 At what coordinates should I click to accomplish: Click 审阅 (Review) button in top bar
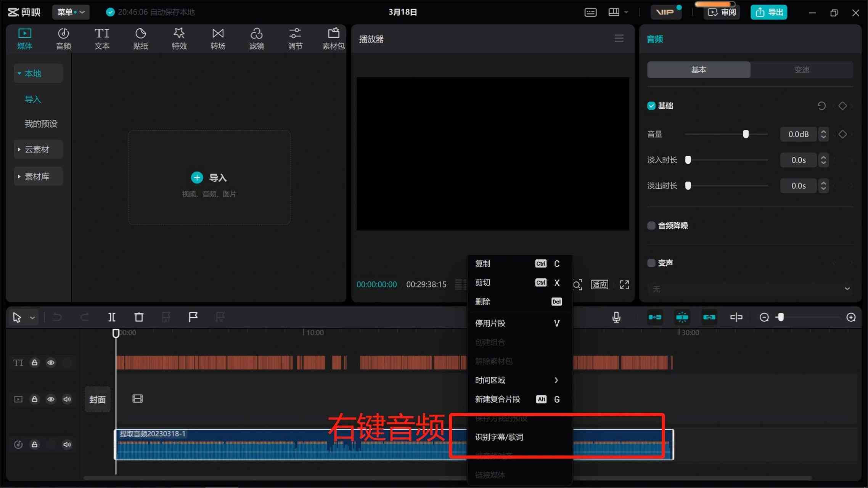723,12
